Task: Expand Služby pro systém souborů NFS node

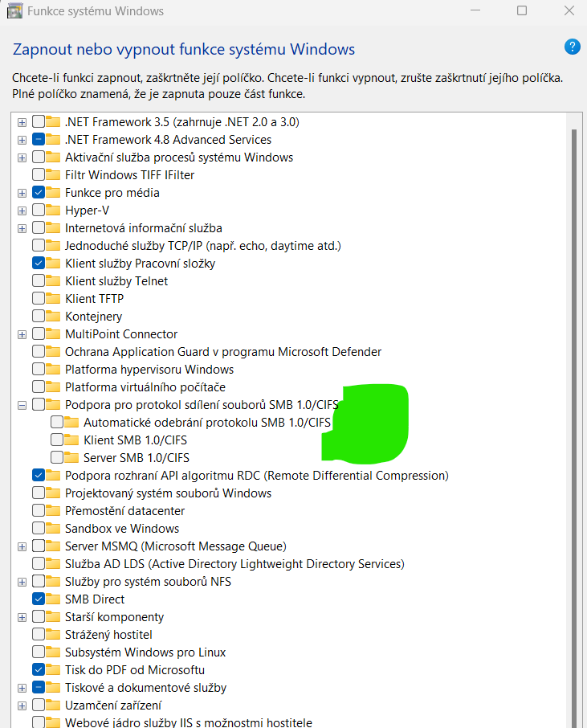Action: pos(22,582)
